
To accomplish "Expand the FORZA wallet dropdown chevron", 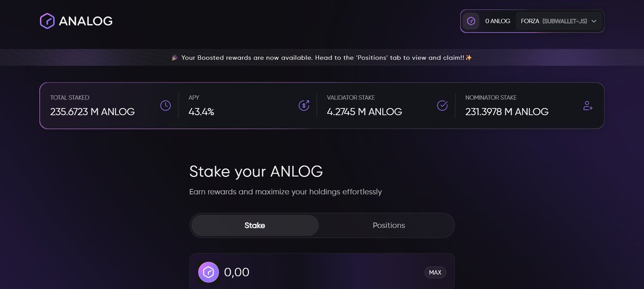I will tap(594, 21).
